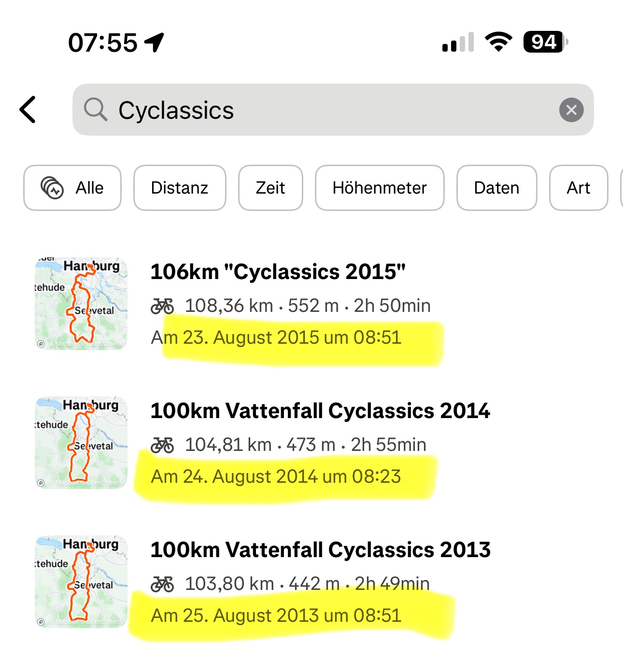
Task: Open the Zeit filter
Action: pyautogui.click(x=270, y=188)
